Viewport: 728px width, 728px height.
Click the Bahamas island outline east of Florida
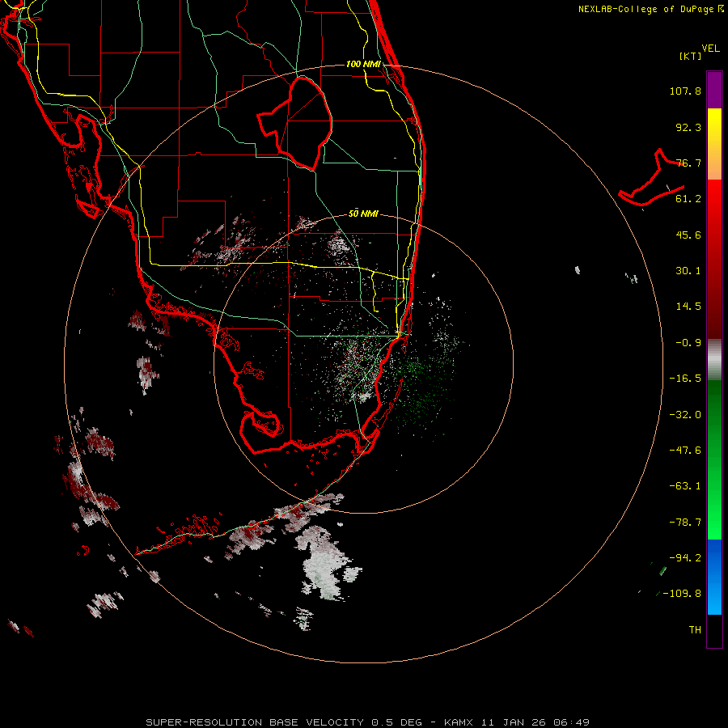tap(651, 178)
